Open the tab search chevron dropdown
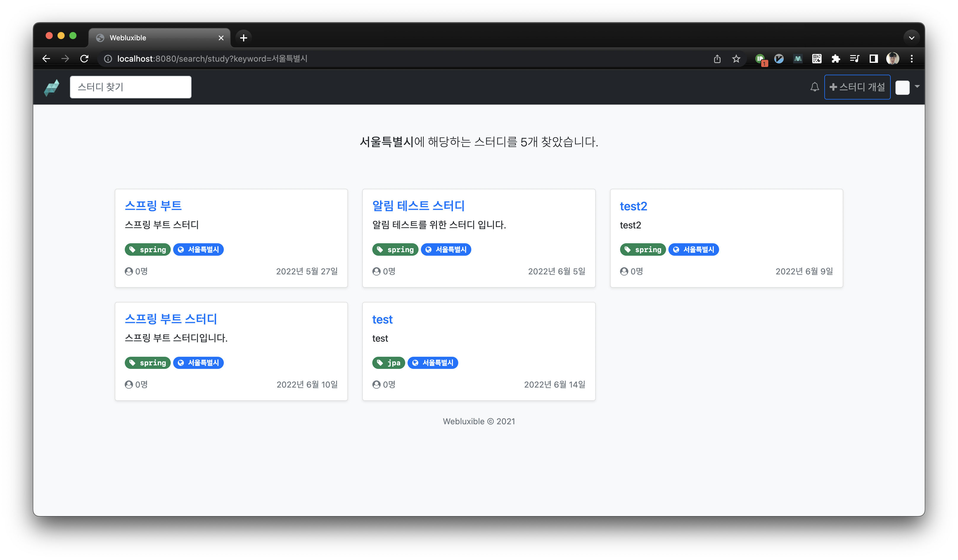Screen dimensions: 958x560 911,38
